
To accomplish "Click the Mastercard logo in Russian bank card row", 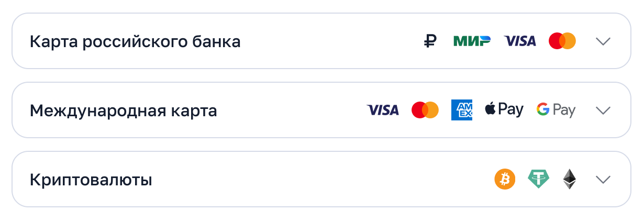I will [562, 41].
